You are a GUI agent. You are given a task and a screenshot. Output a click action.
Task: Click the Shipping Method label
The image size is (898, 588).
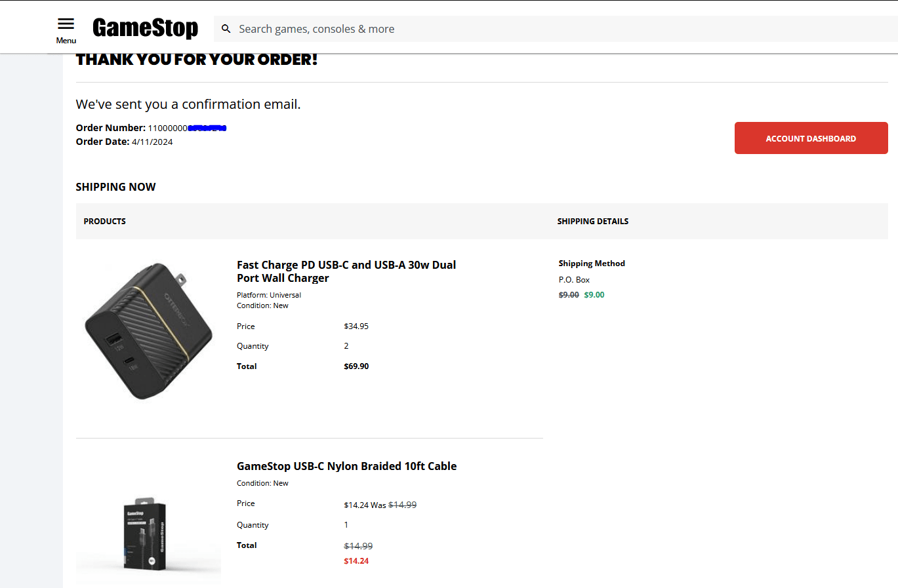(x=592, y=264)
